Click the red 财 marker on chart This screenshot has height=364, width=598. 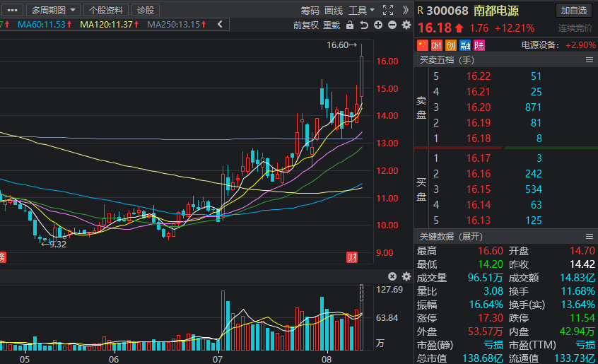[351, 257]
